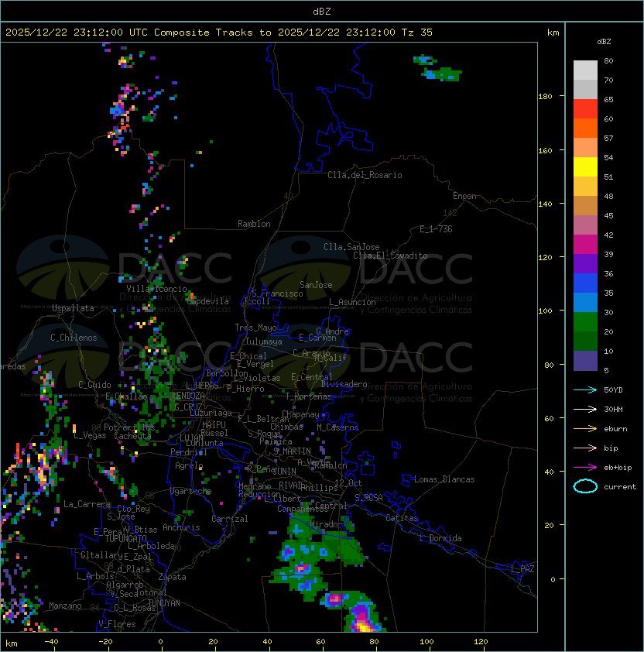The image size is (644, 652).
Task: Click the 'L_Asuncion' place label
Action: [352, 302]
